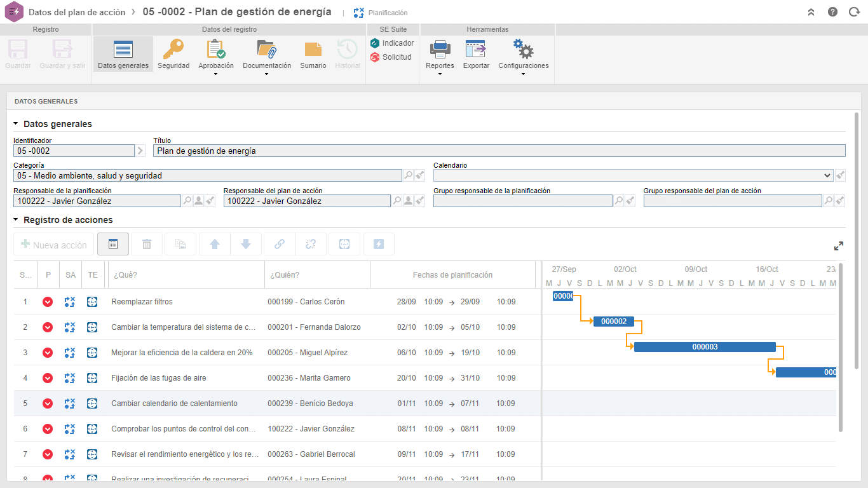Screen dimensions: 868x488
Task: Click Datos del plan de acción breadcrumb
Action: point(77,12)
